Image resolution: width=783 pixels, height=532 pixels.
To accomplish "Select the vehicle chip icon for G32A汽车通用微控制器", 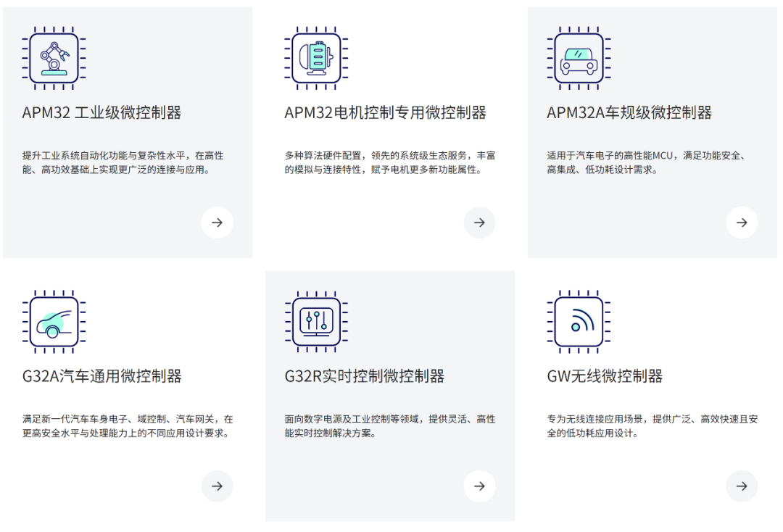I will pyautogui.click(x=53, y=322).
